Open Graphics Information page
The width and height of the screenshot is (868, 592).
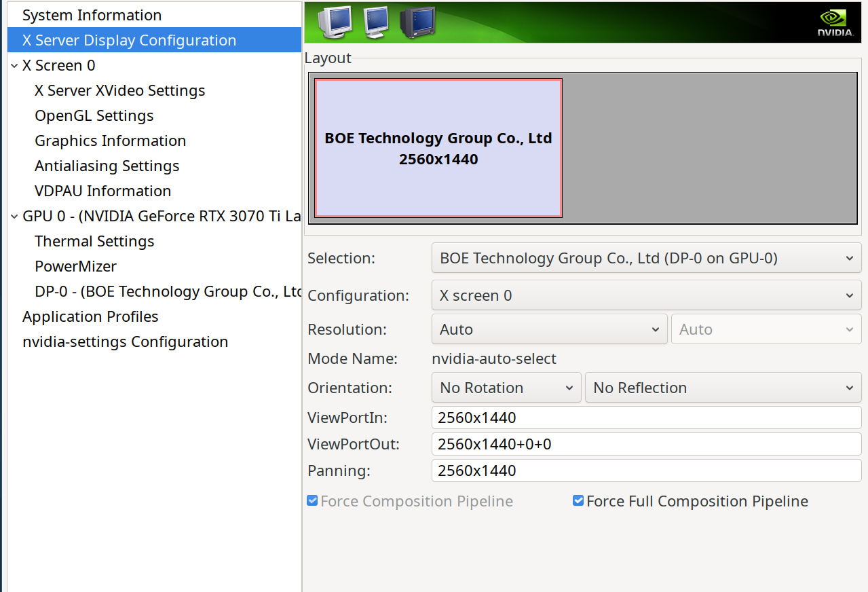click(111, 141)
